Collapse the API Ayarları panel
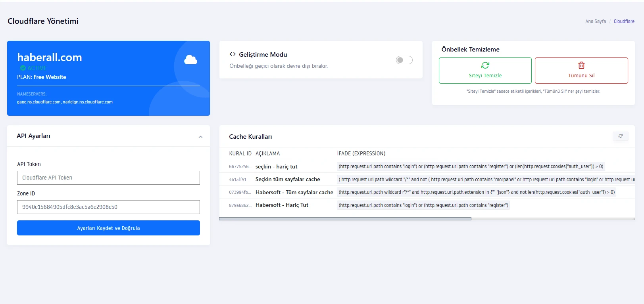This screenshot has height=304, width=644. click(200, 137)
